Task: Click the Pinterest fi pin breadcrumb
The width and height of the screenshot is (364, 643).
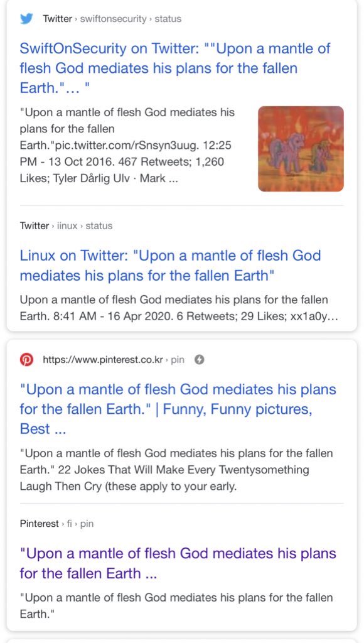Action: pos(56,524)
